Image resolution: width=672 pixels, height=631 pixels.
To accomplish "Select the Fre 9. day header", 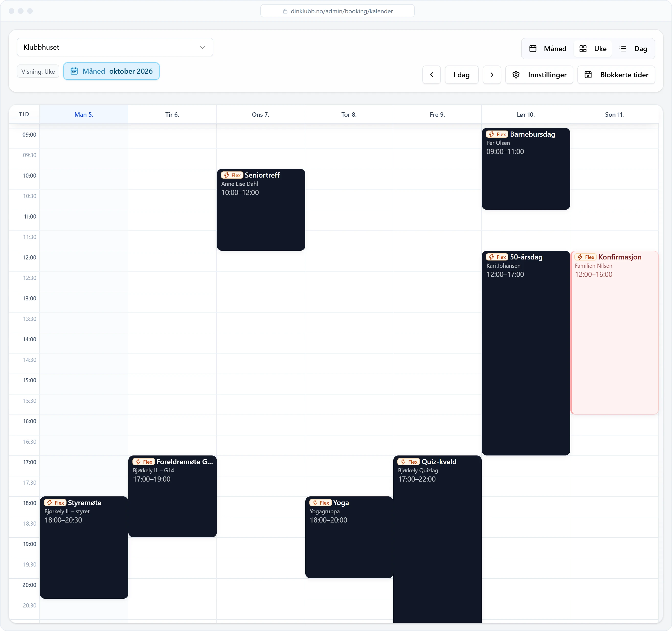I will (438, 114).
